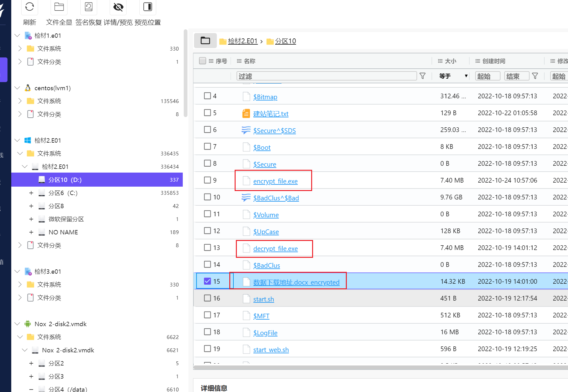
Task: Toggle the 详情/预览 eye icon
Action: click(x=118, y=7)
